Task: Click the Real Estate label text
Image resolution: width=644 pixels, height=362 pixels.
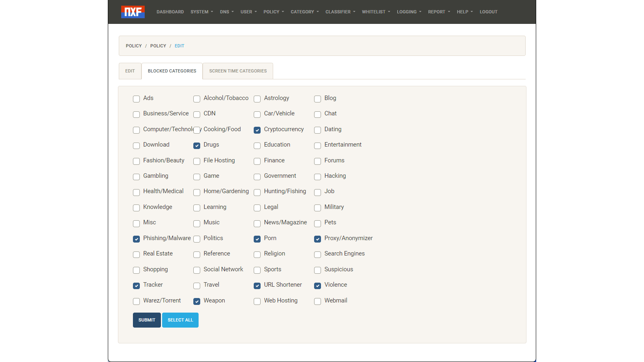Action: 158,253
